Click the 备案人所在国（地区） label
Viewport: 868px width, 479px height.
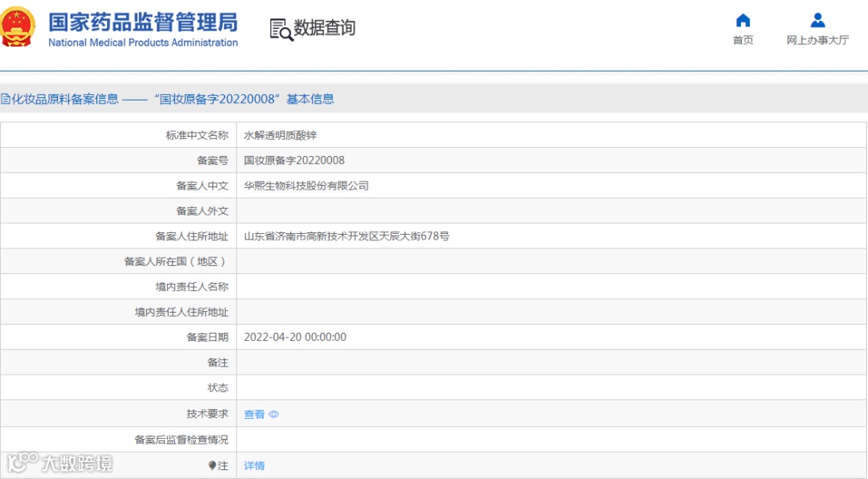(x=176, y=261)
